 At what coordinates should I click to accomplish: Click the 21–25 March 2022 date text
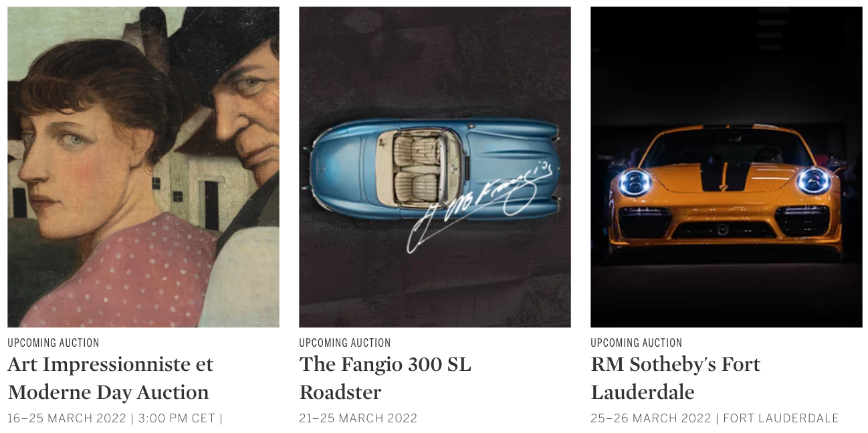[358, 418]
